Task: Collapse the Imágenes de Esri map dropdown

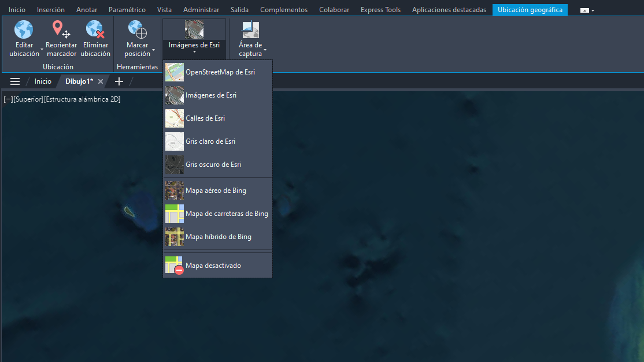Action: [x=194, y=51]
